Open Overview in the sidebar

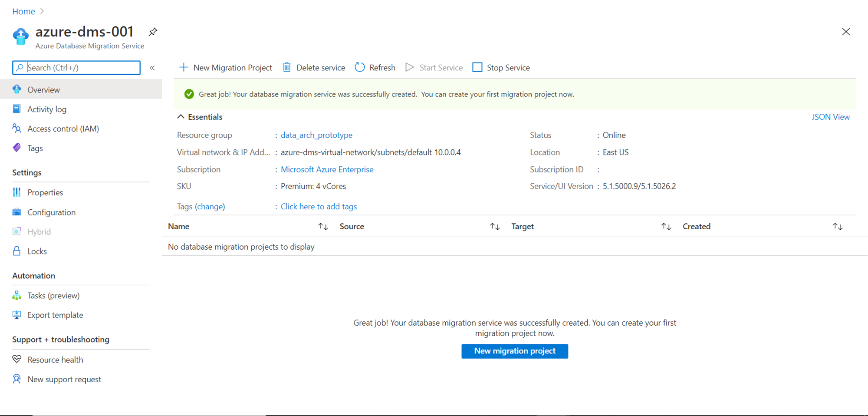tap(81, 89)
